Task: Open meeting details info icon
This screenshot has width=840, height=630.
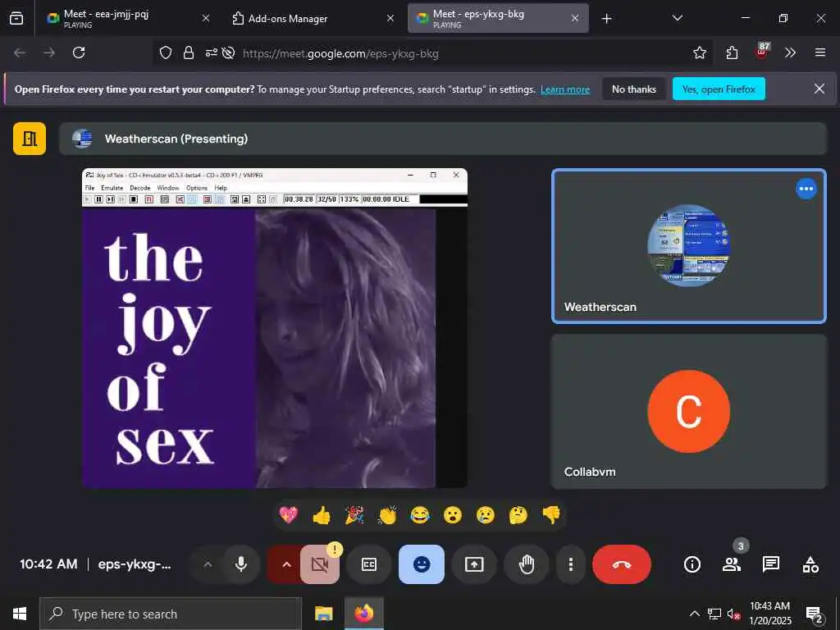Action: (x=692, y=564)
